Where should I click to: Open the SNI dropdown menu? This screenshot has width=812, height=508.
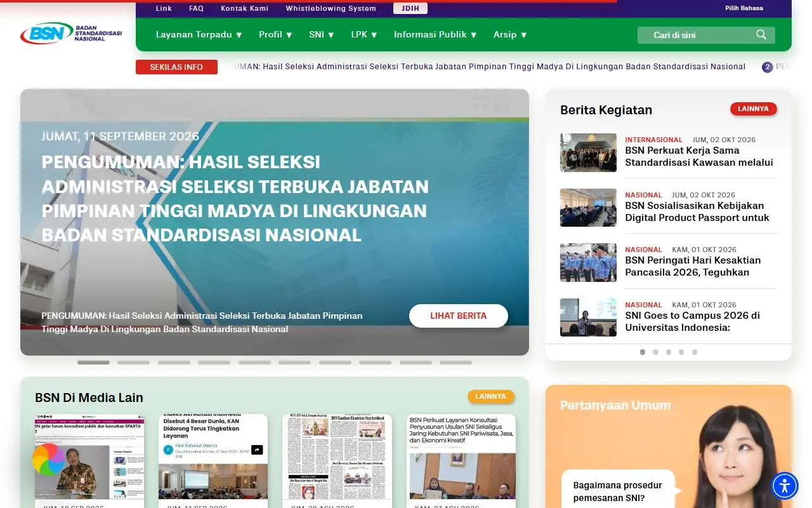coord(322,35)
